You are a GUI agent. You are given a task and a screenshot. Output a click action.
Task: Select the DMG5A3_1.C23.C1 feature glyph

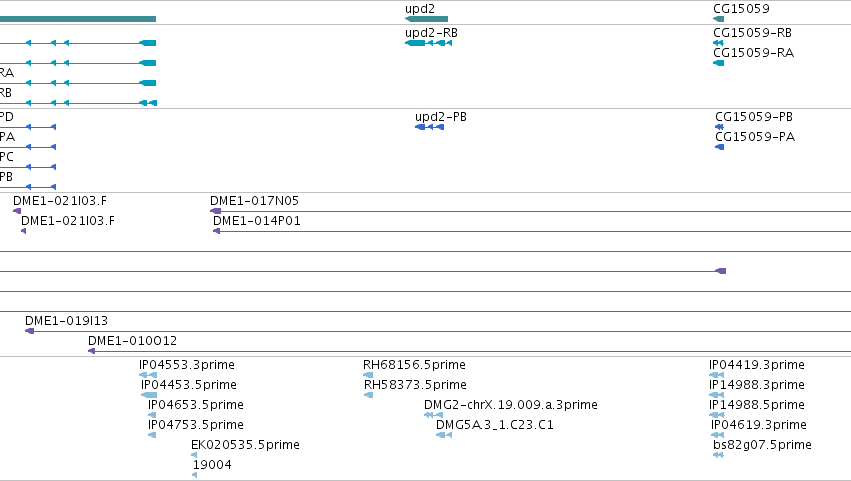point(444,435)
